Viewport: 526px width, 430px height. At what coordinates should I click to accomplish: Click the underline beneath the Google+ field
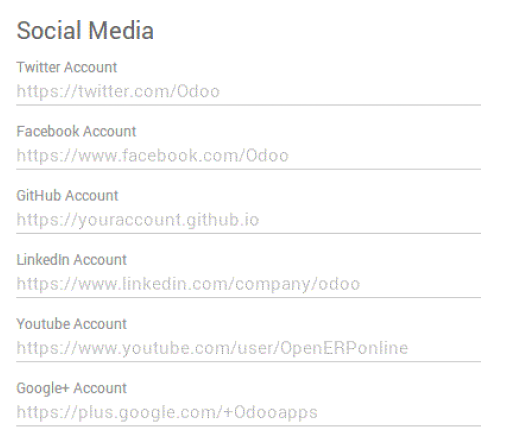(x=249, y=426)
